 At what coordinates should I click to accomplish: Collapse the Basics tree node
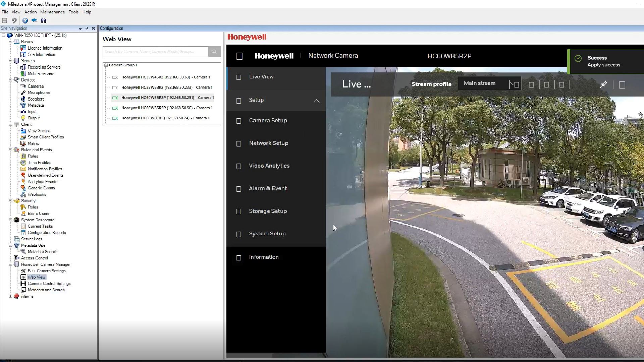point(10,42)
